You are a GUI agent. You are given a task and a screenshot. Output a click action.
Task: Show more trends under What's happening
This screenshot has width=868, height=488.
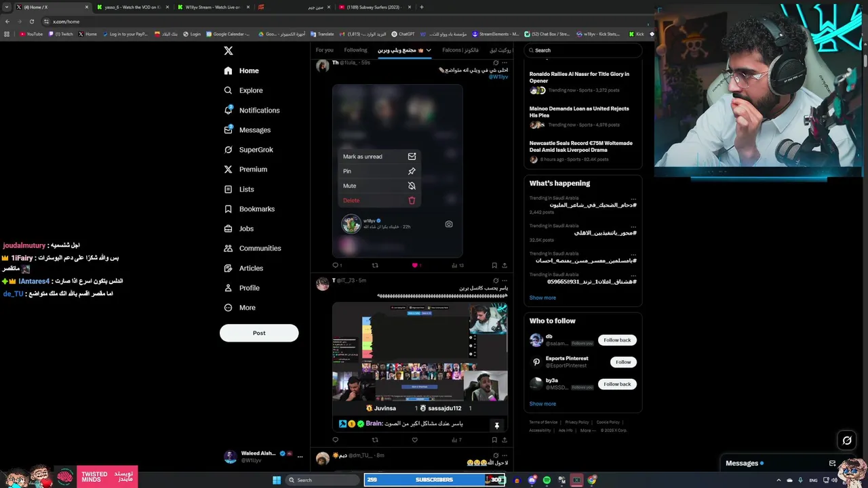(542, 298)
